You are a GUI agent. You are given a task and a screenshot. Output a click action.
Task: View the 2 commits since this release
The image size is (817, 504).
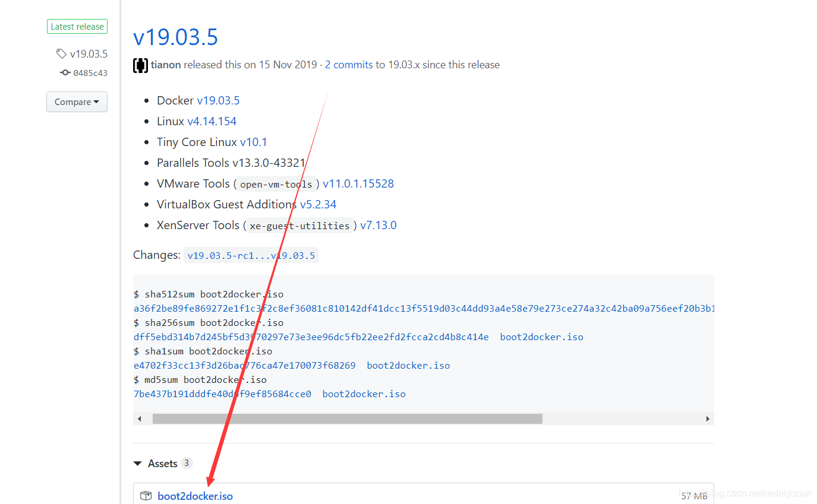coord(349,65)
